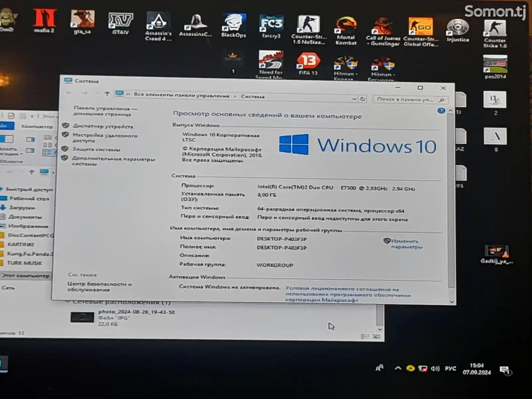Navigate back arrow in System window
Viewport: 532px width, 399px height.
point(69,93)
